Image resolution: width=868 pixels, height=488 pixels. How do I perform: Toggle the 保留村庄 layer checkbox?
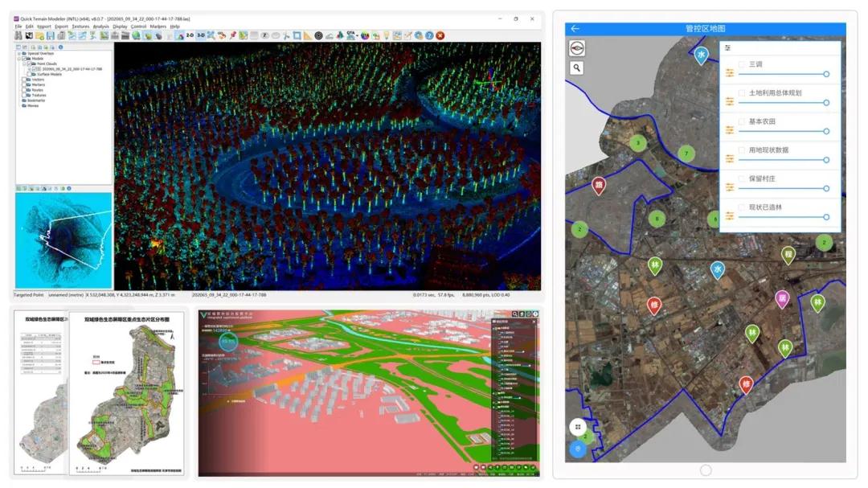[x=742, y=178]
